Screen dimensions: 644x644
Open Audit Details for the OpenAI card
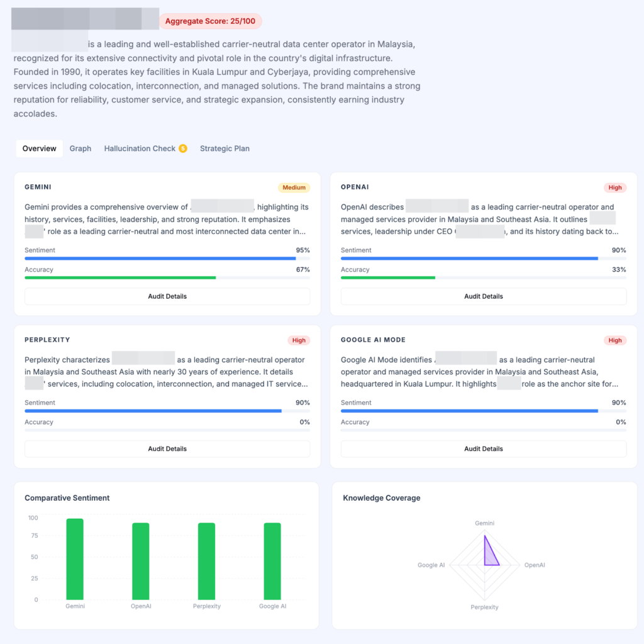pos(484,296)
